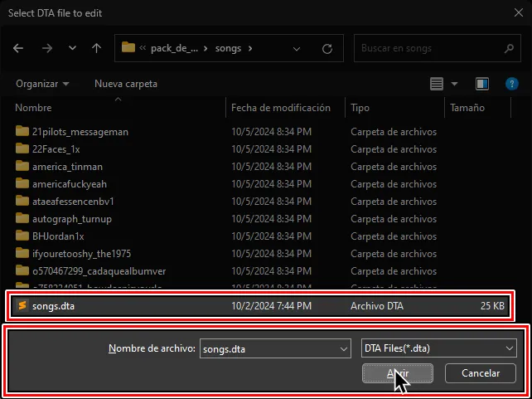Close the Select DTA file dialog
The height and width of the screenshot is (399, 532).
point(519,13)
